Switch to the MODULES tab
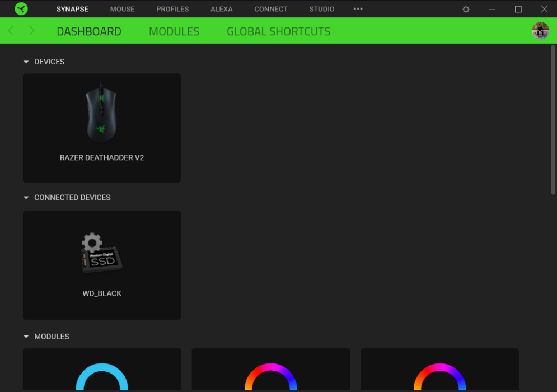 tap(174, 31)
